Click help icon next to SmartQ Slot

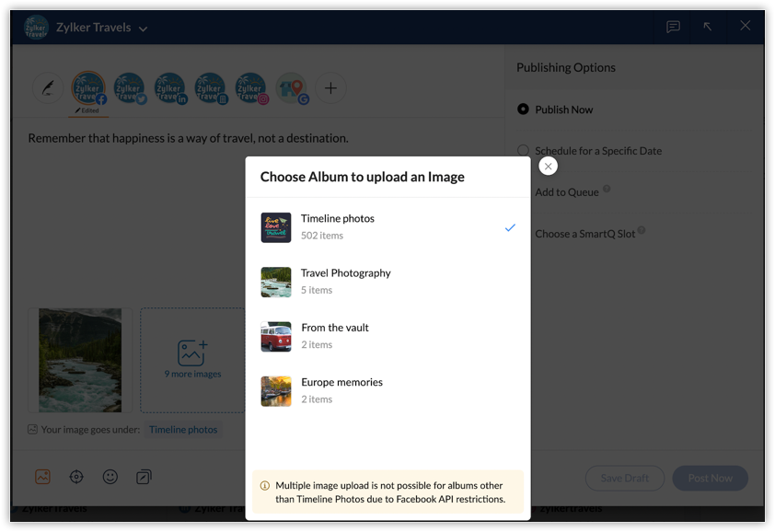pos(642,230)
